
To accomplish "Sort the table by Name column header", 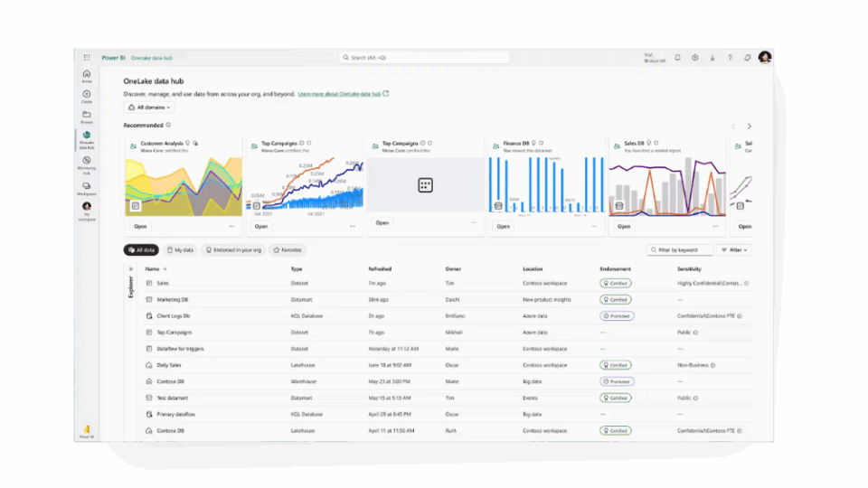I will tap(152, 268).
